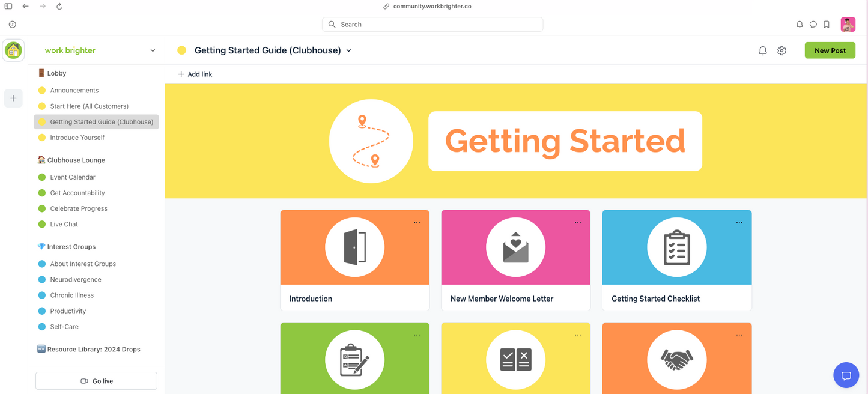Image resolution: width=868 pixels, height=394 pixels.
Task: Start a session with Go live
Action: point(96,381)
